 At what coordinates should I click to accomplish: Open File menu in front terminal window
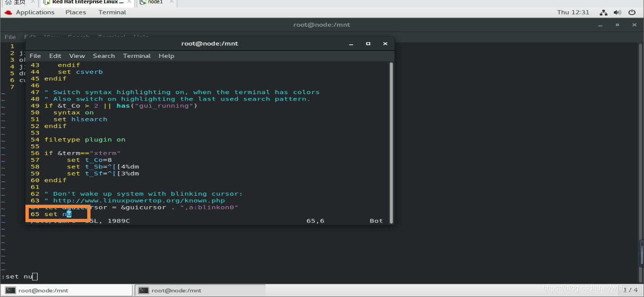click(35, 56)
